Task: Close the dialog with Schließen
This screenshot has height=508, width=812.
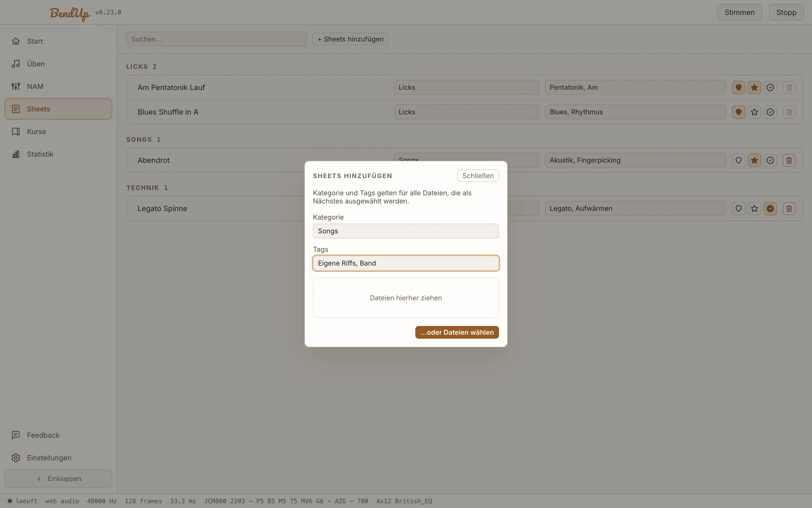Action: click(478, 176)
